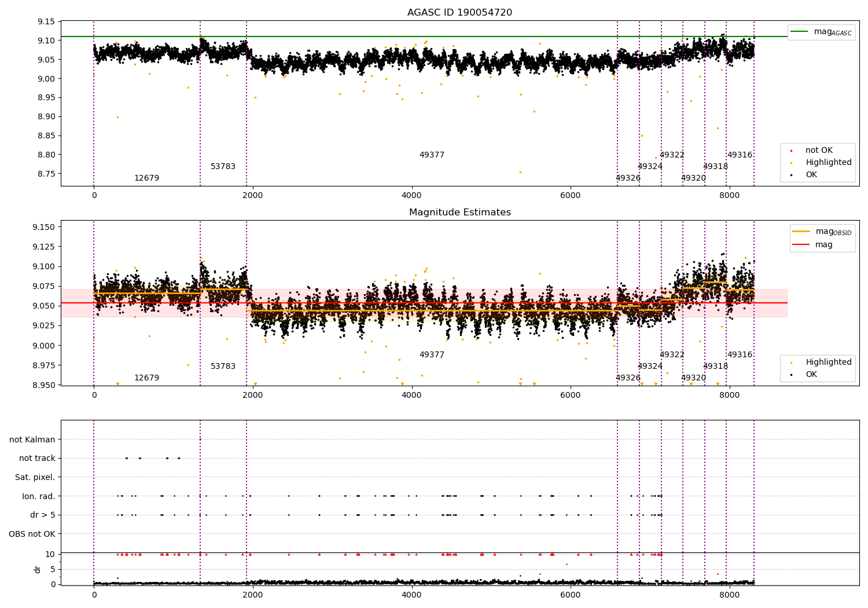This screenshot has height=608, width=868.
Task: Click the mag OBSID legend label
Action: click(833, 232)
